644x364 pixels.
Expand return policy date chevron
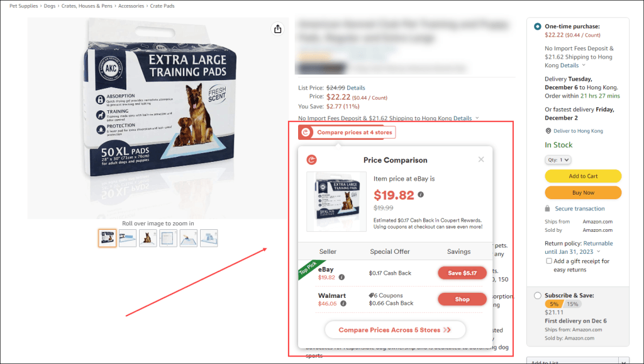coord(599,251)
